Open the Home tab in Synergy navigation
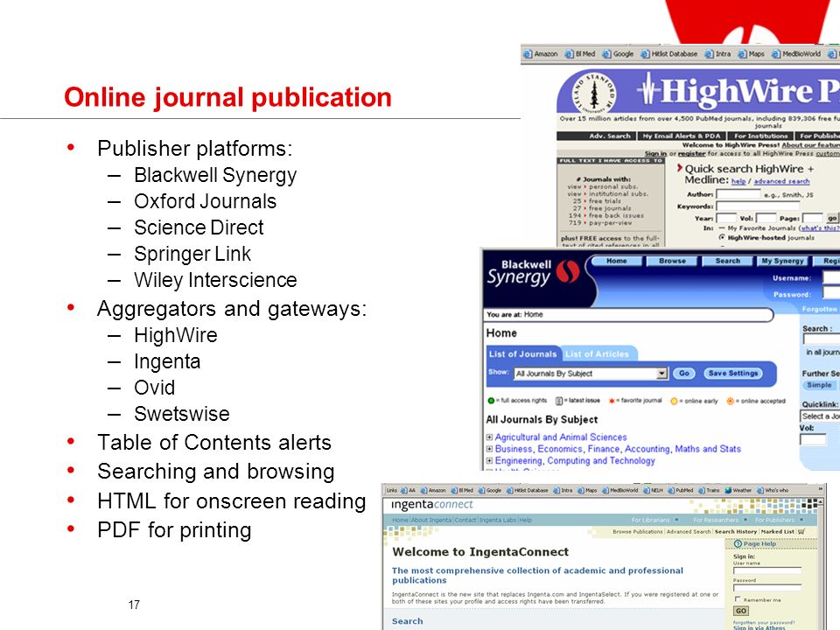 [x=617, y=261]
